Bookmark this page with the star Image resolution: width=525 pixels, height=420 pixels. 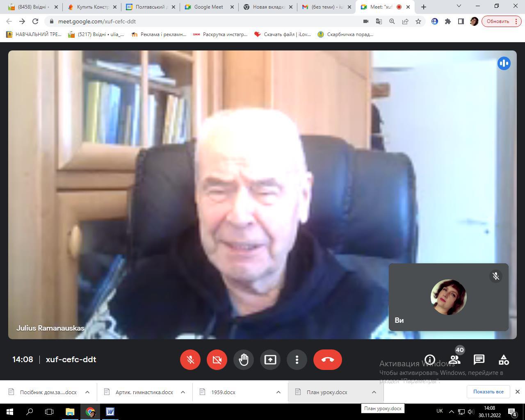(418, 21)
